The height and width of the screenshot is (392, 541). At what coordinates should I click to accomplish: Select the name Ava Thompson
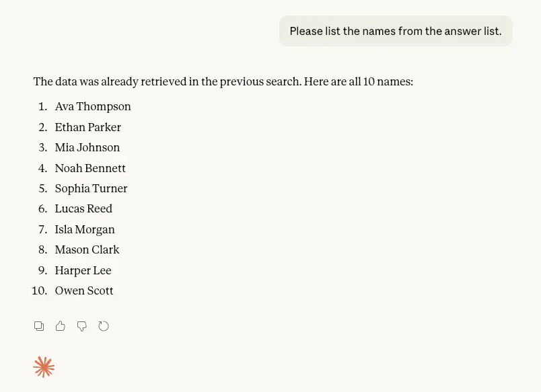[93, 106]
